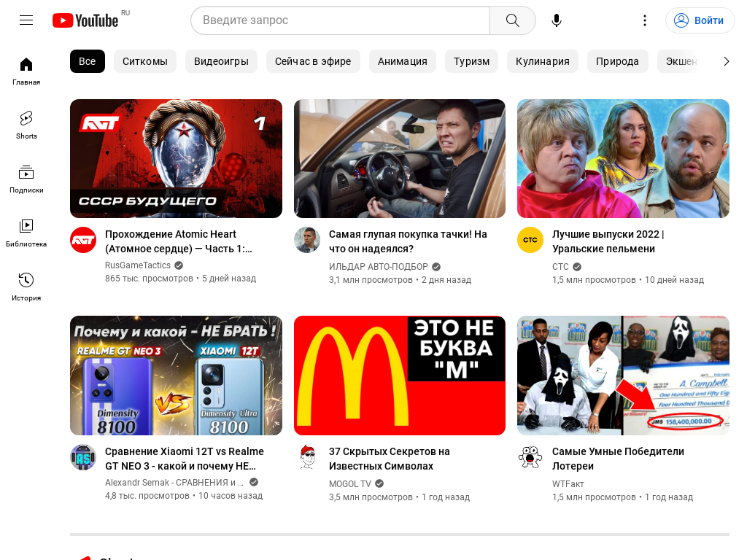This screenshot has height=560, width=747.
Task: Select the Кулинария filter chip
Action: pyautogui.click(x=543, y=61)
